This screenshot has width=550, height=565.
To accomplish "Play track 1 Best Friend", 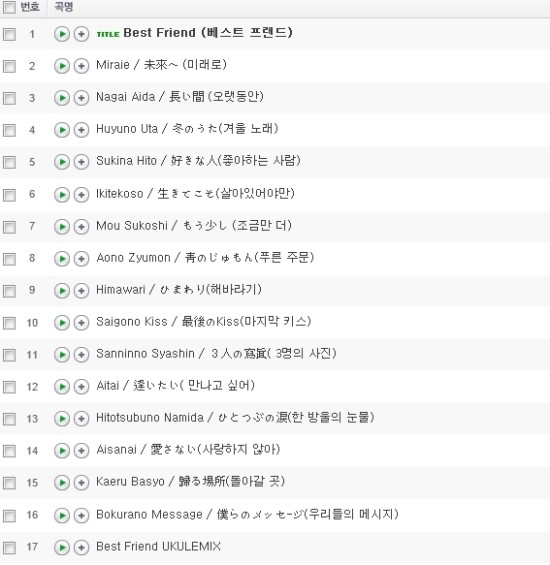I will [x=62, y=34].
